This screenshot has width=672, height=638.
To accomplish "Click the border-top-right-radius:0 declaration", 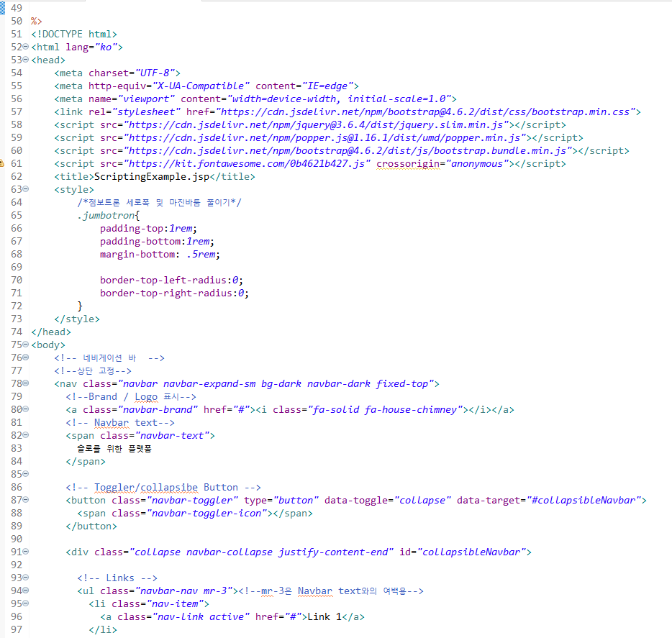I will tap(174, 293).
